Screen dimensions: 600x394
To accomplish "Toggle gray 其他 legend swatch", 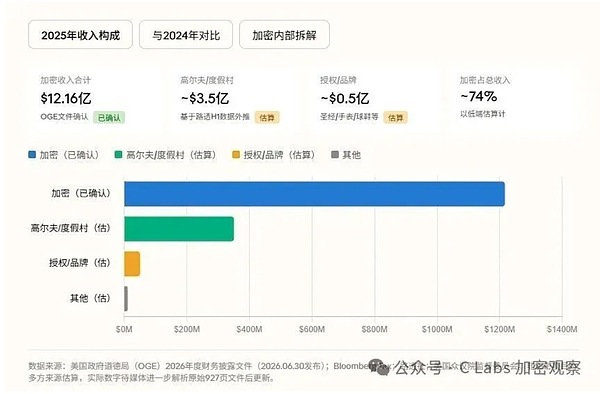I will point(335,155).
